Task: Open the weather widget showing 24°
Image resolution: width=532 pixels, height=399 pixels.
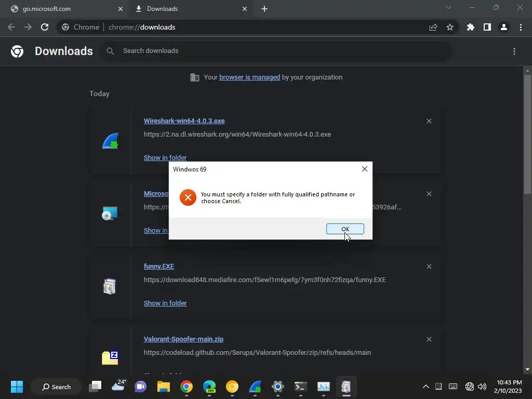Action: tap(118, 386)
